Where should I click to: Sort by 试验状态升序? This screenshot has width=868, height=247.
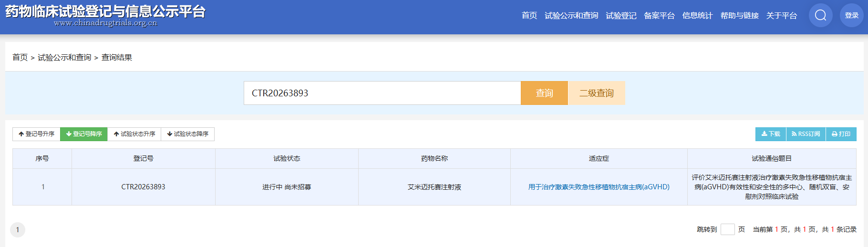(134, 134)
